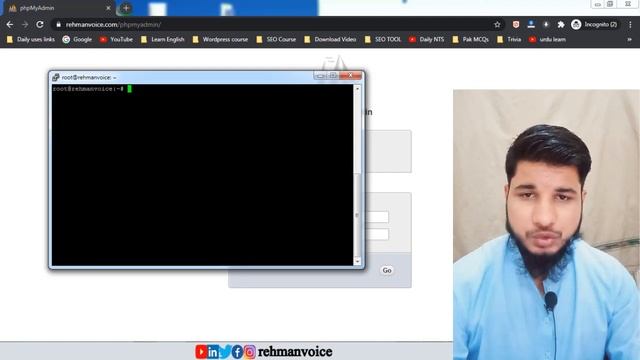The image size is (640, 360).
Task: Show more bookmarks with the chevron
Action: [629, 39]
